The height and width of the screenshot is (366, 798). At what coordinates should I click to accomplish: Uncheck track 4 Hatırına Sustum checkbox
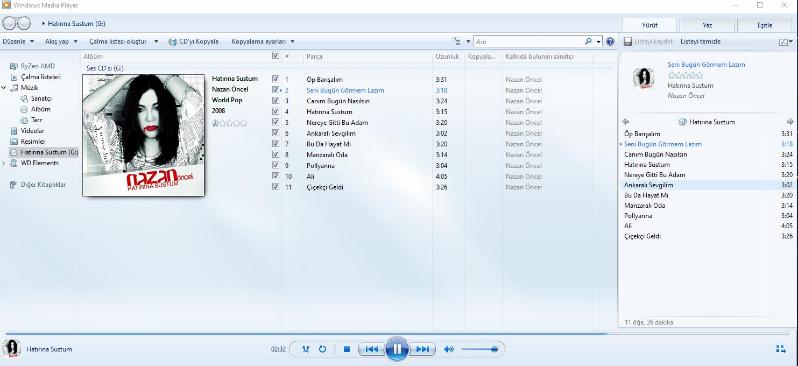(x=275, y=111)
